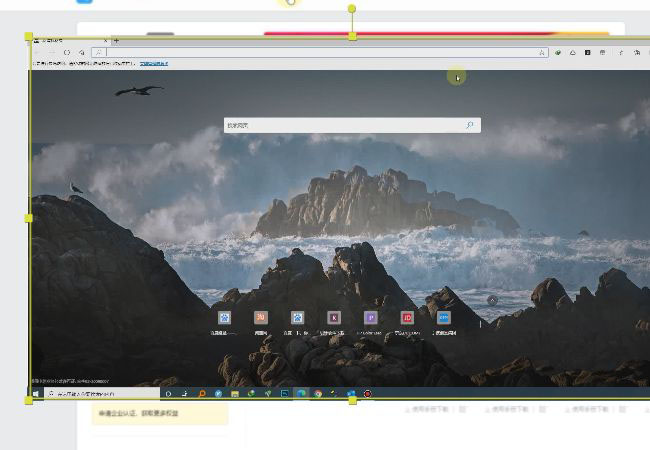Add page to favorites with star icon
650x450 pixels.
[542, 53]
